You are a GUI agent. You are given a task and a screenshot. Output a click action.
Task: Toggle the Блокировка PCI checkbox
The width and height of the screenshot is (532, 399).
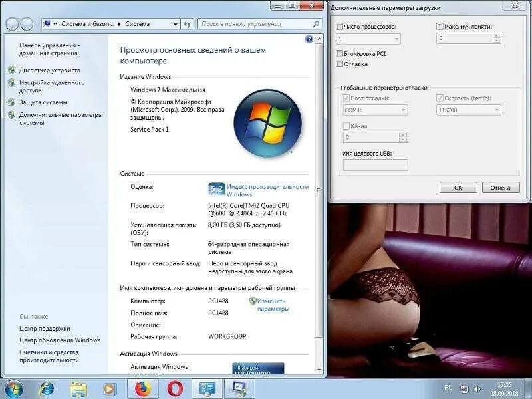339,53
